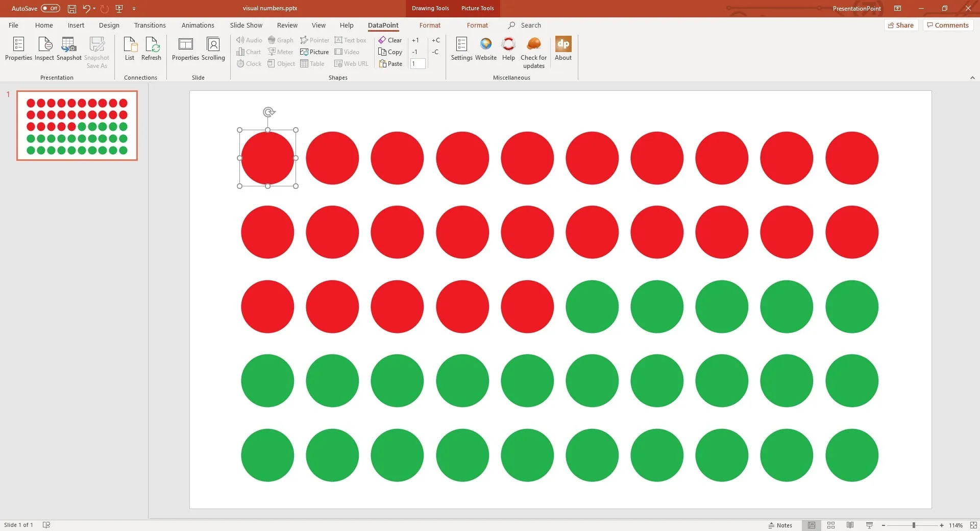
Task: Open the DataPoint Snapshot tool
Action: click(x=69, y=49)
